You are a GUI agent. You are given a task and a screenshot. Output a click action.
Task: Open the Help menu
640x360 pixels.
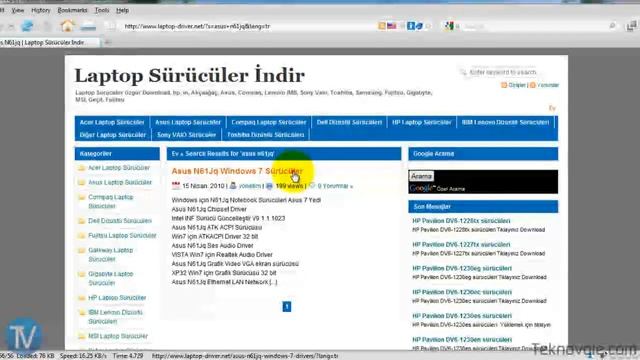click(122, 10)
